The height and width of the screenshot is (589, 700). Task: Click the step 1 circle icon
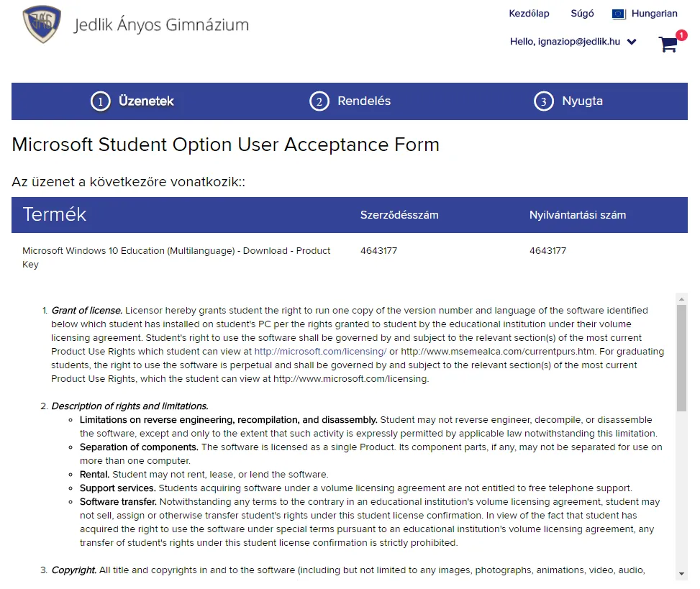tap(101, 101)
